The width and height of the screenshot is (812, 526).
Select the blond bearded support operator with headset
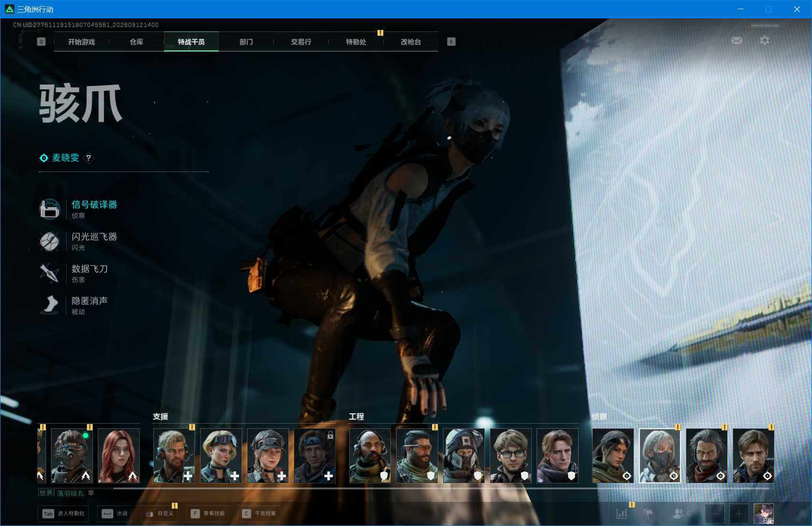coord(174,455)
